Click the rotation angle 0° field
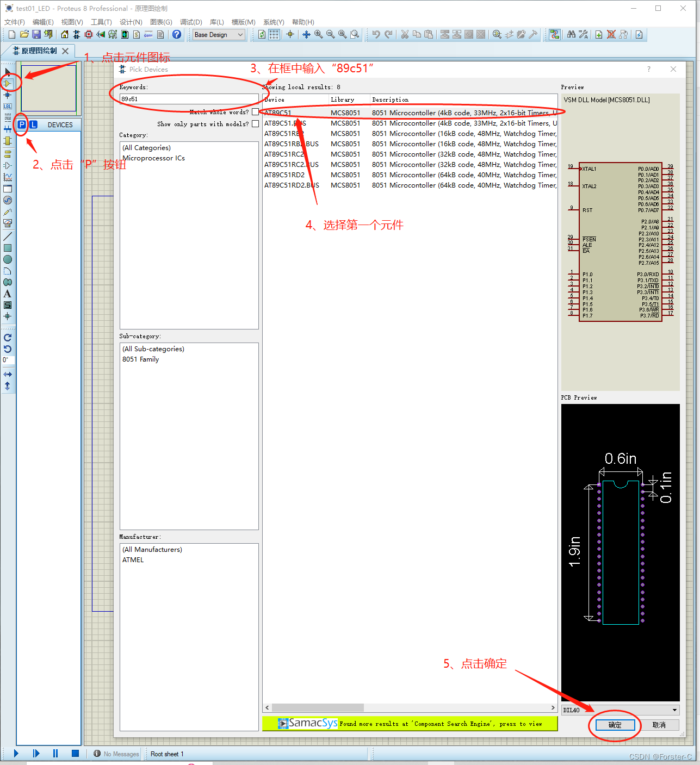 point(8,360)
